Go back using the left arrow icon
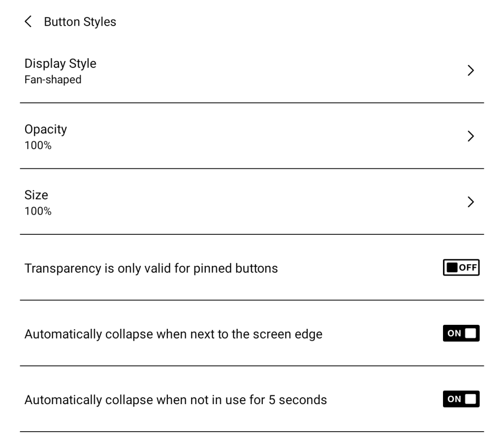Screen dimensions: 504x442 [x=28, y=22]
